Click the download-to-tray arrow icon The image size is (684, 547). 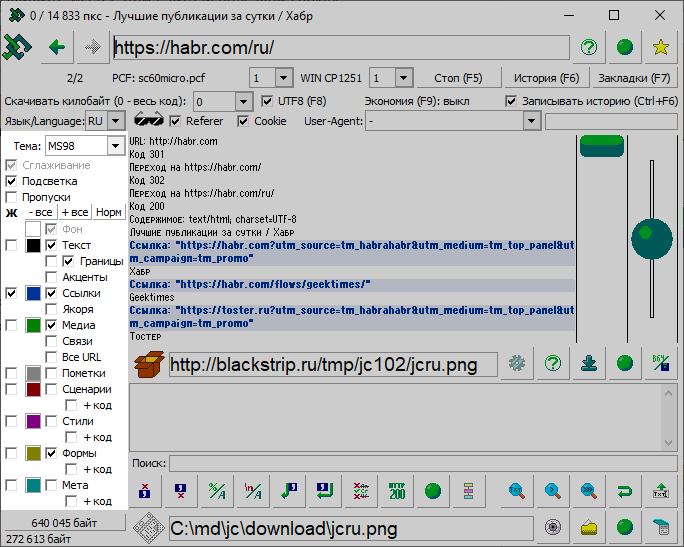589,363
